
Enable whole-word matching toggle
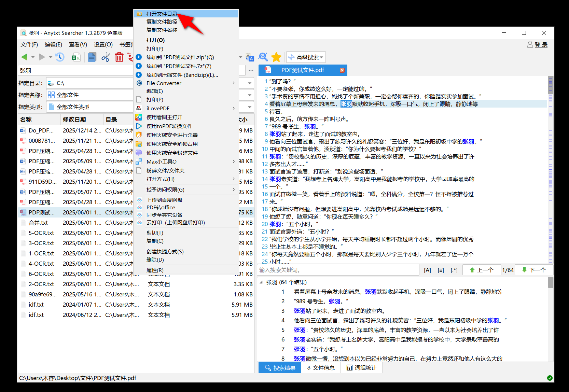click(441, 270)
